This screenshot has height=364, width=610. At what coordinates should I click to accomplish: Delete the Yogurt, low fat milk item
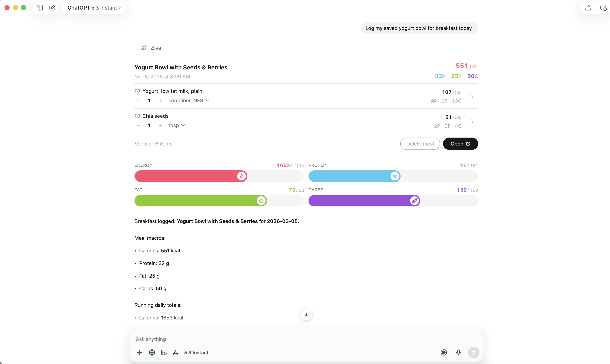click(x=471, y=96)
